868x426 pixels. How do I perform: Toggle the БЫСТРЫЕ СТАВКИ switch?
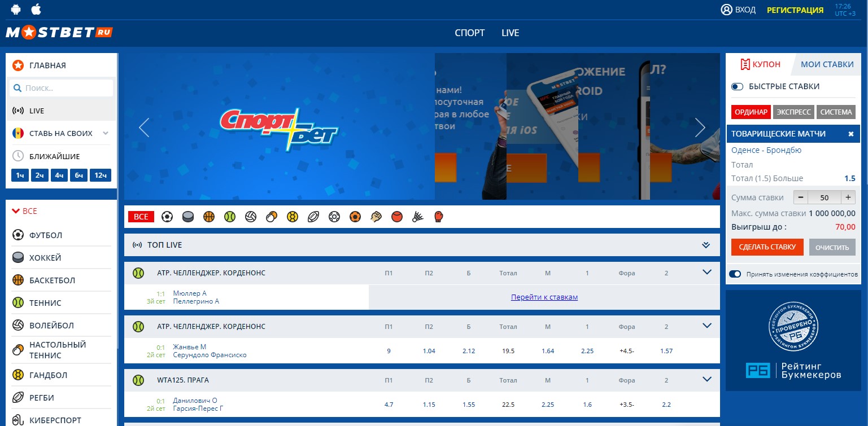(737, 86)
